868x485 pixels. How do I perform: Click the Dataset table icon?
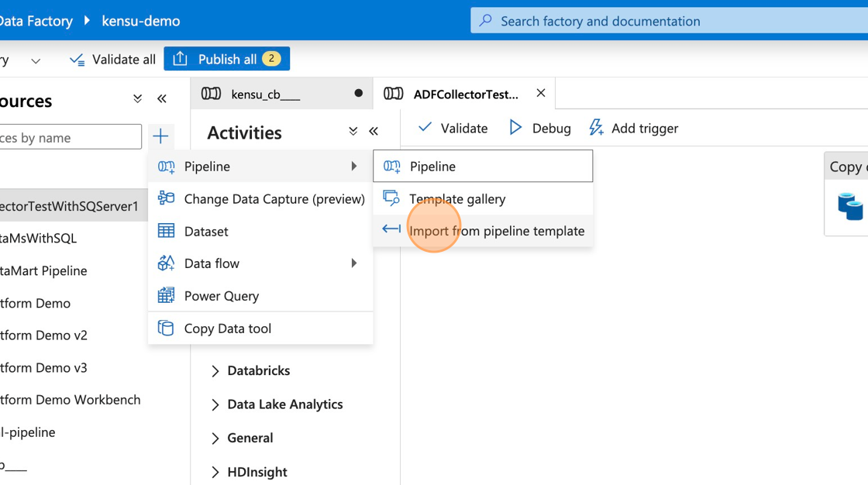pyautogui.click(x=166, y=230)
